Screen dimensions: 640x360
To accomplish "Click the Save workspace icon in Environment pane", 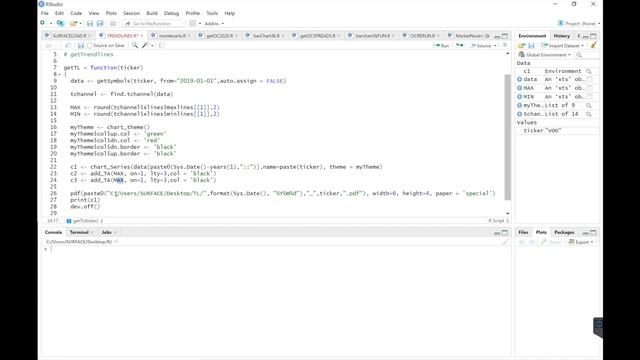I will [531, 46].
